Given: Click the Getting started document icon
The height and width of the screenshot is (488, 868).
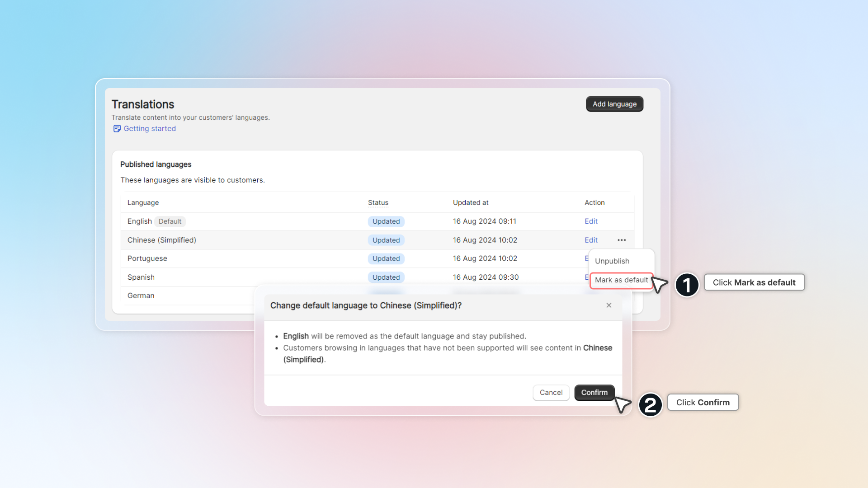Looking at the screenshot, I should (x=117, y=129).
